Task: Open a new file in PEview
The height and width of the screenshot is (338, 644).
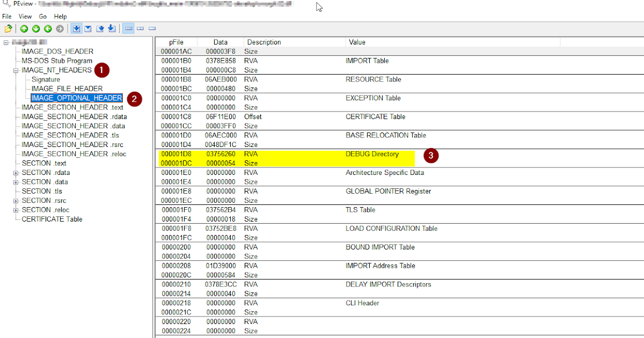Action: pos(9,28)
